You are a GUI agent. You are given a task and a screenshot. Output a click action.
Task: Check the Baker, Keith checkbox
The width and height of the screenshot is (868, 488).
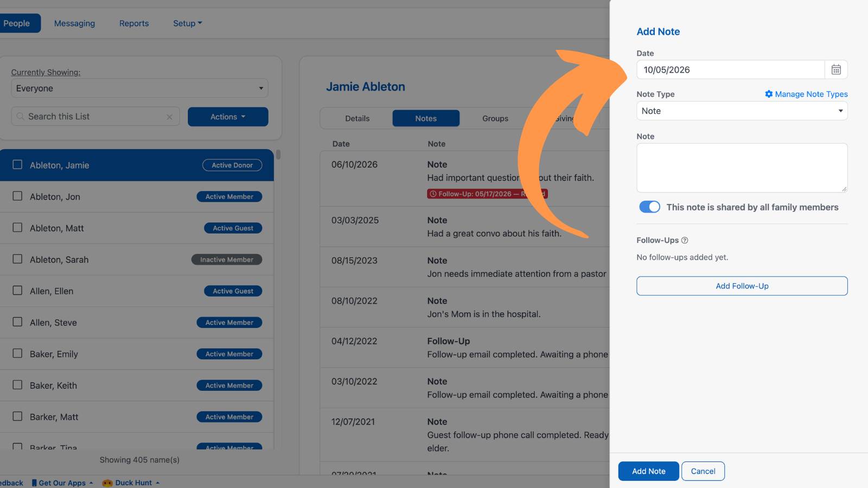(17, 384)
